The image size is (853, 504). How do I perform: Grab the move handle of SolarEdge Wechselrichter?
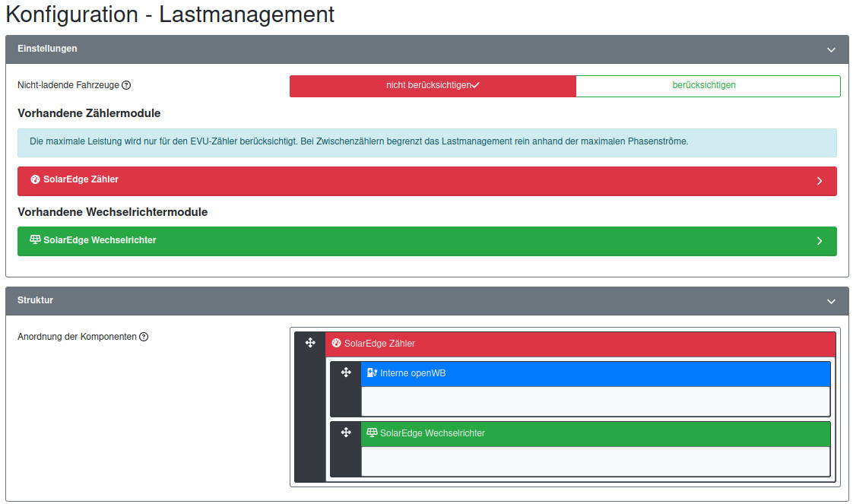pyautogui.click(x=346, y=433)
